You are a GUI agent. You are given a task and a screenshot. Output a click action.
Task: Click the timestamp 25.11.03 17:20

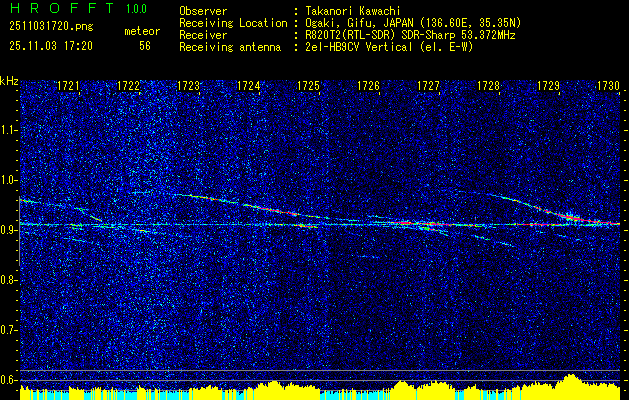51,46
